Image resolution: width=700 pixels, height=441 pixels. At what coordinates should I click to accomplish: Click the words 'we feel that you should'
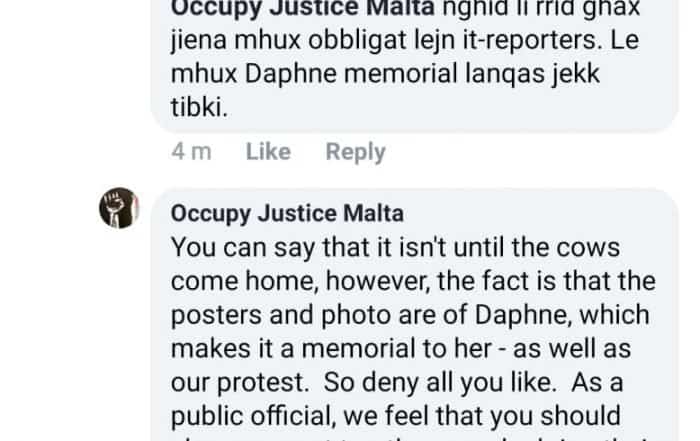tap(482, 416)
